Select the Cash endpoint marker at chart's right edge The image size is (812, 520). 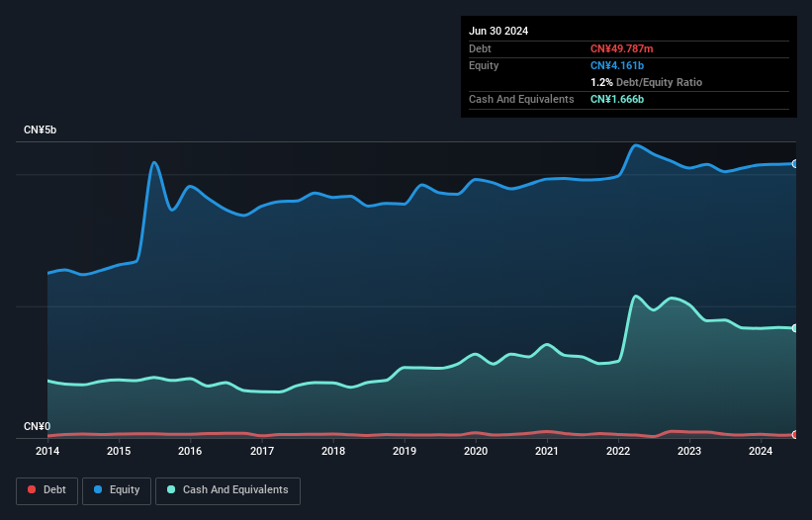tap(795, 328)
